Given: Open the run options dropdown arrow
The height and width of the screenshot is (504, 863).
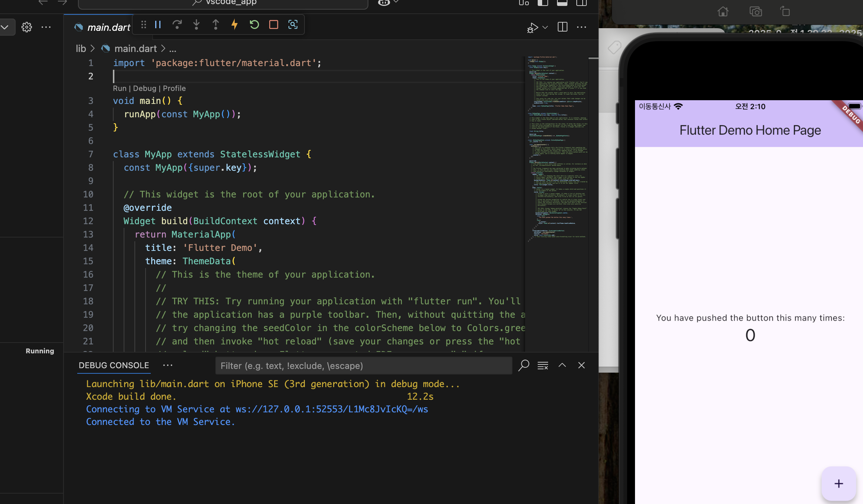Looking at the screenshot, I should coord(545,27).
